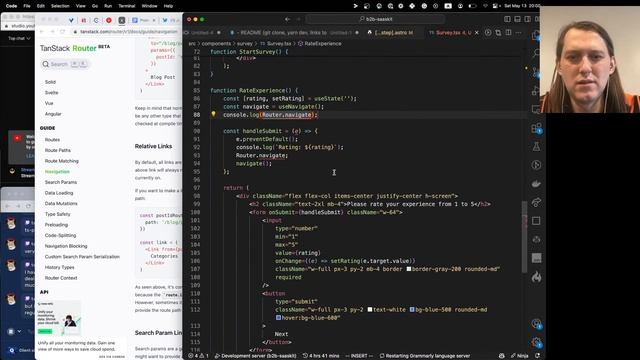Open Search Params guide in TanStack sidebar

point(61,182)
